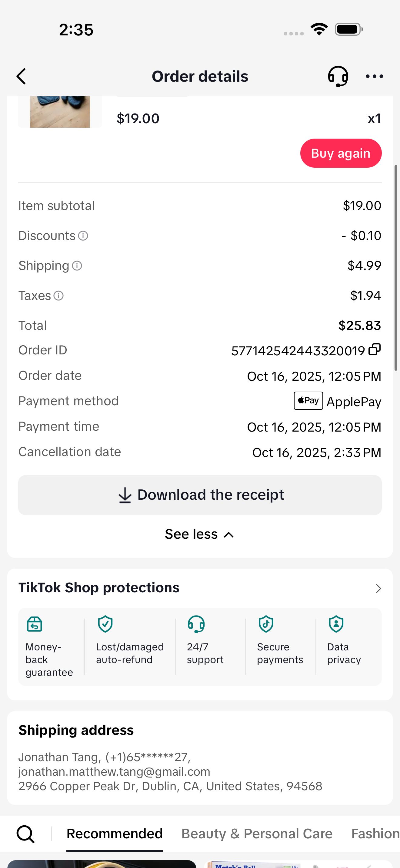Tap the search magnifier icon
The width and height of the screenshot is (400, 868).
point(26,834)
